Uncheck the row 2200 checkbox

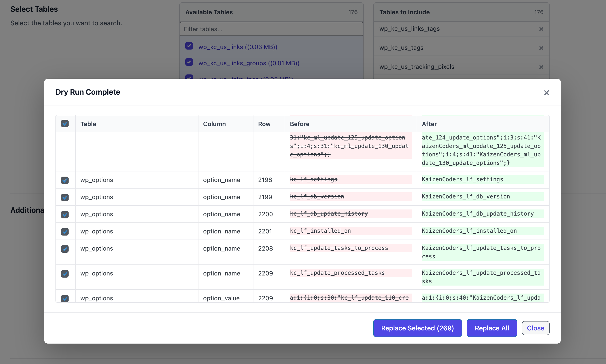(x=65, y=214)
